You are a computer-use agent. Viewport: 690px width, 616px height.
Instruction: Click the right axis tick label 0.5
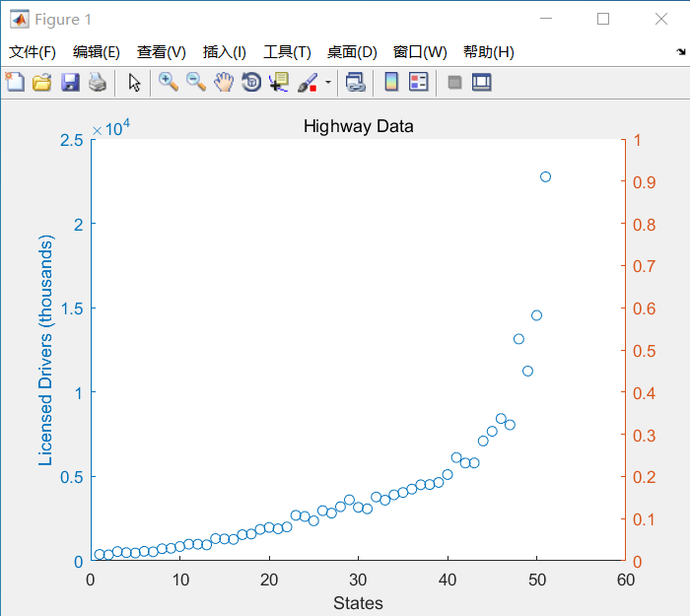click(x=645, y=351)
